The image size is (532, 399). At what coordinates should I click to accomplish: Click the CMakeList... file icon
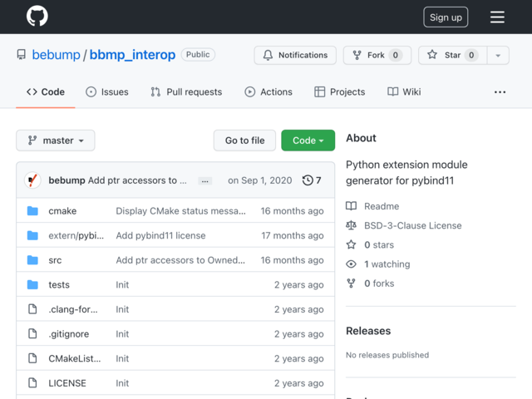click(x=32, y=358)
